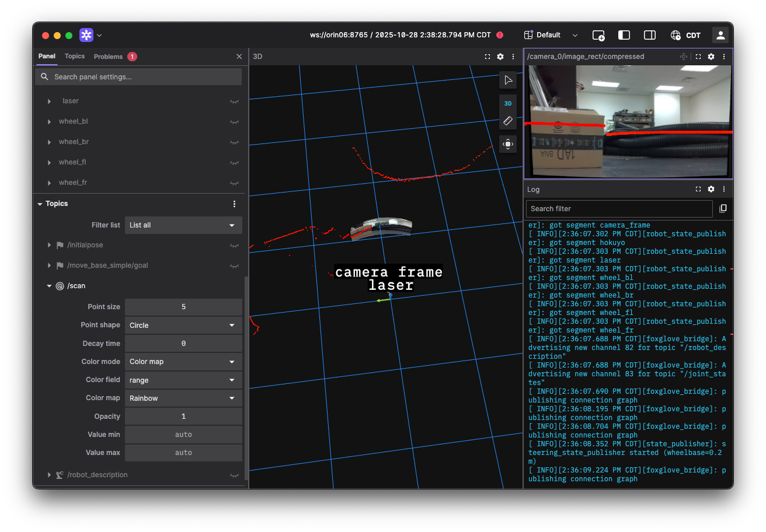Collapse the Topics section header
Viewport: 766px width, 532px height.
click(41, 204)
